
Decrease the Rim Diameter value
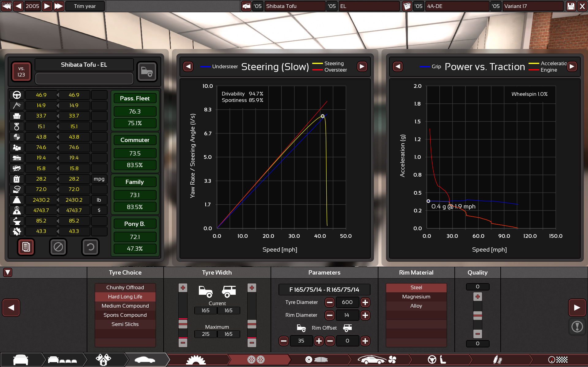click(330, 315)
